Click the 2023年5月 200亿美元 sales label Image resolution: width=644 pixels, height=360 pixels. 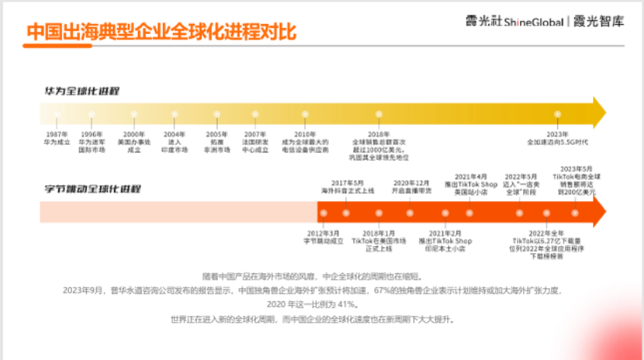[x=577, y=180]
